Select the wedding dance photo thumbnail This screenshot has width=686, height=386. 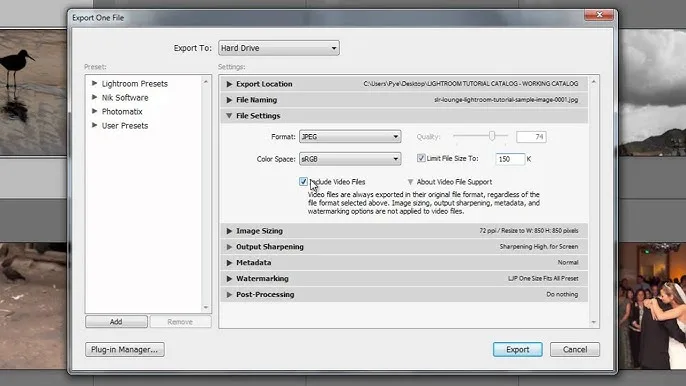tap(652, 306)
